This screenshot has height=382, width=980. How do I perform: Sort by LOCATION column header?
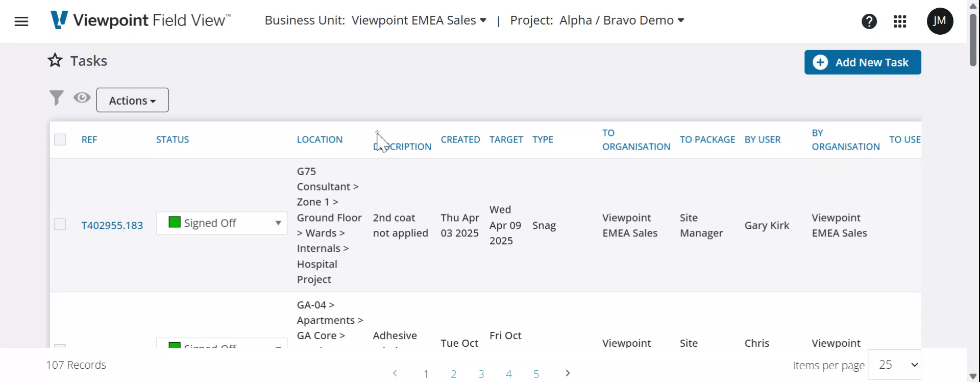point(320,139)
